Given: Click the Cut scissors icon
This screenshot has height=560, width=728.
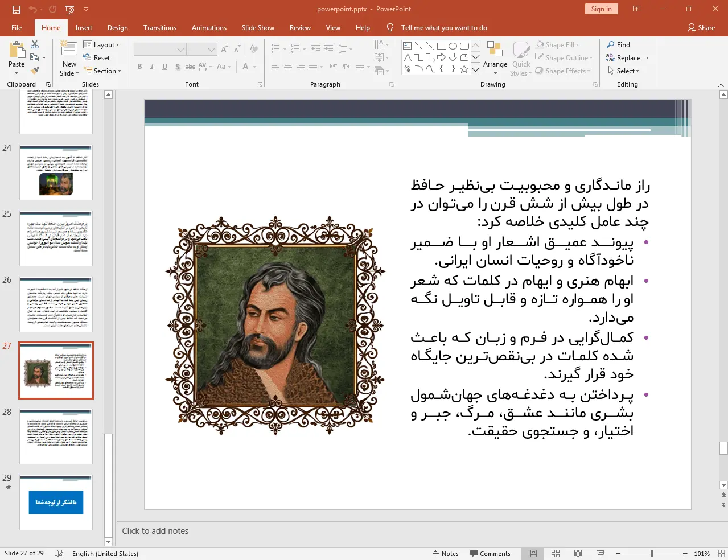Looking at the screenshot, I should 35,44.
